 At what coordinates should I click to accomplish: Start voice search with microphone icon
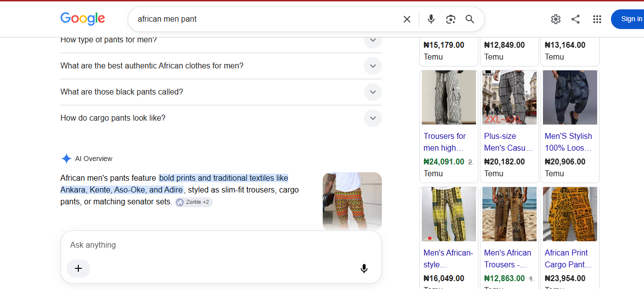431,19
